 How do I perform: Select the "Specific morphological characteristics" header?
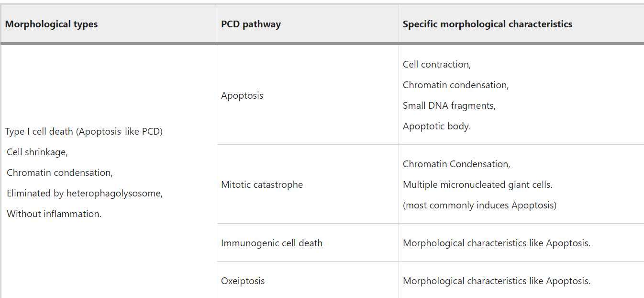[487, 24]
